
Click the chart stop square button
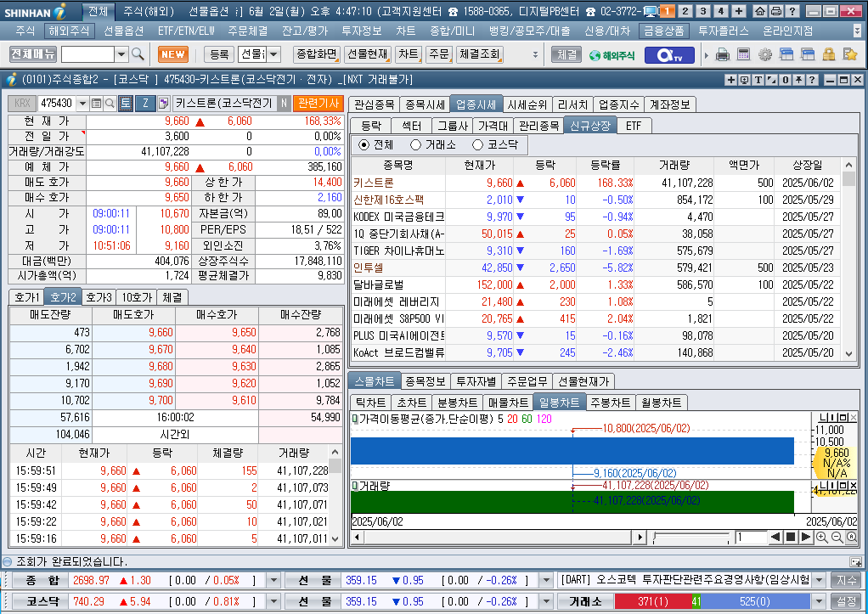[x=791, y=537]
